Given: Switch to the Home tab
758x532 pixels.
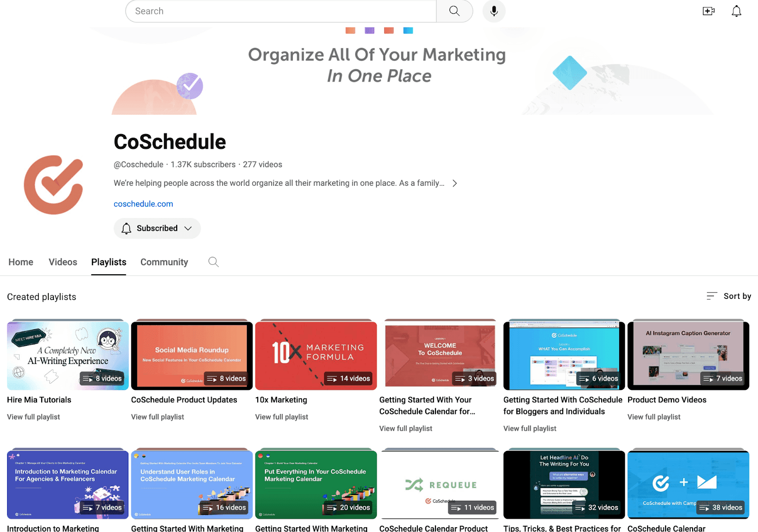Looking at the screenshot, I should tap(21, 262).
